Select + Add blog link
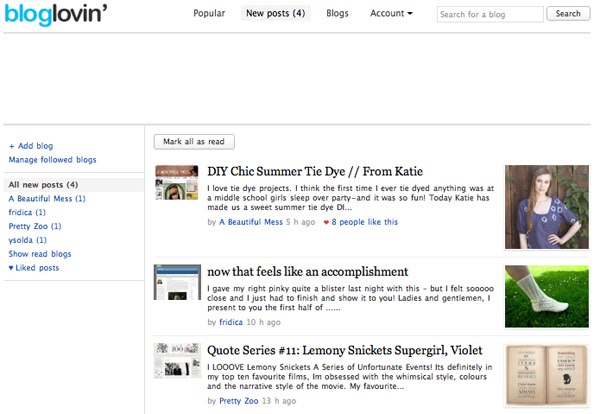 click(31, 146)
